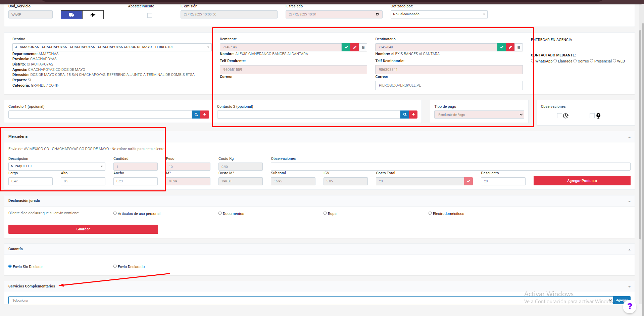Select the Envio Declarado radio option
Image resolution: width=644 pixels, height=316 pixels.
click(115, 266)
